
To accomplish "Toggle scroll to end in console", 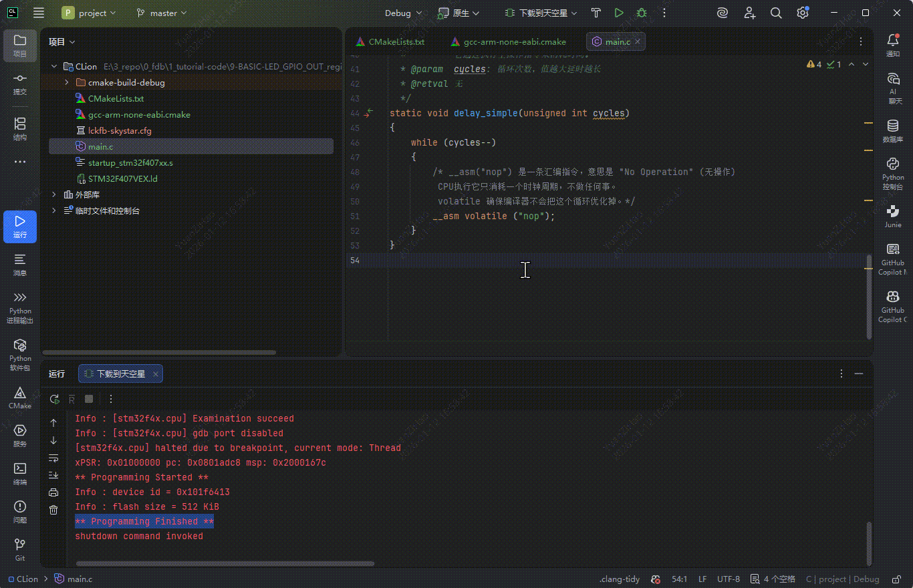I will point(53,475).
